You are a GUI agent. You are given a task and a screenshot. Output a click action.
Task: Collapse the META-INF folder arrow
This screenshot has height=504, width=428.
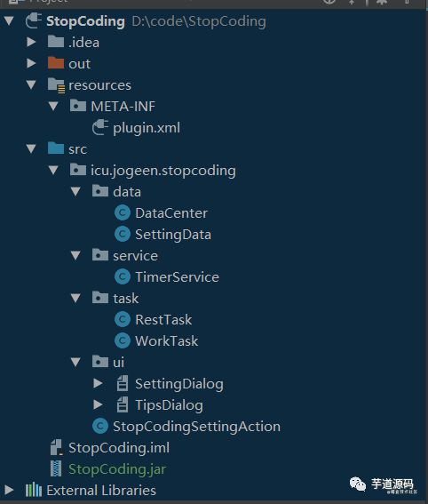pos(53,106)
